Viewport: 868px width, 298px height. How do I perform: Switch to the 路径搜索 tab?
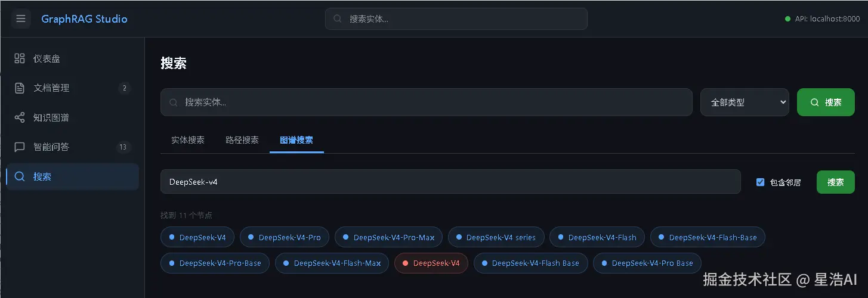(242, 140)
